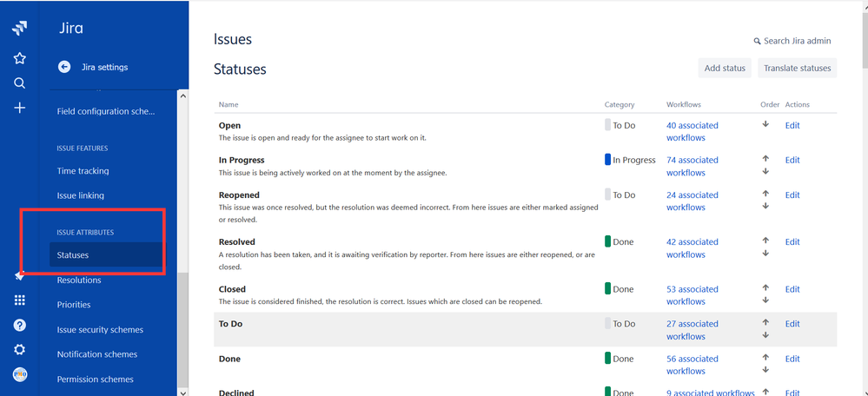
Task: Click back arrow beside Jira settings
Action: point(64,67)
